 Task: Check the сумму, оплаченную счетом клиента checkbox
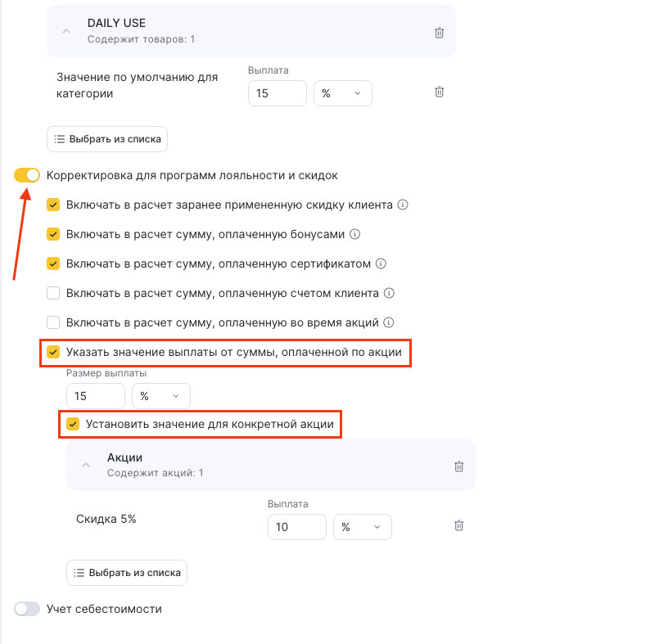click(54, 293)
